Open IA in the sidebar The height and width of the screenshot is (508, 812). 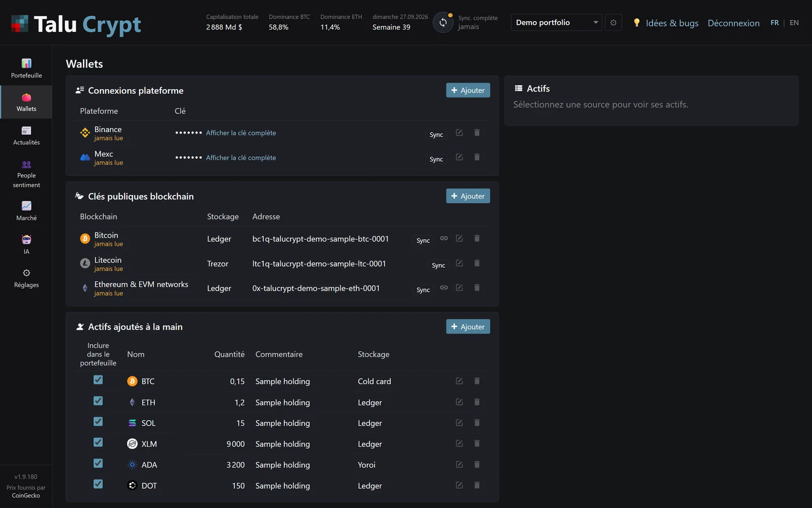point(26,245)
